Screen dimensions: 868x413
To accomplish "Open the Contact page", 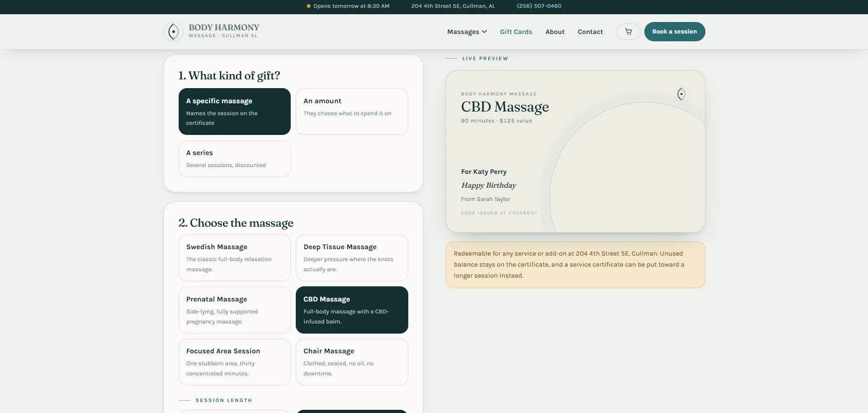I will (590, 32).
